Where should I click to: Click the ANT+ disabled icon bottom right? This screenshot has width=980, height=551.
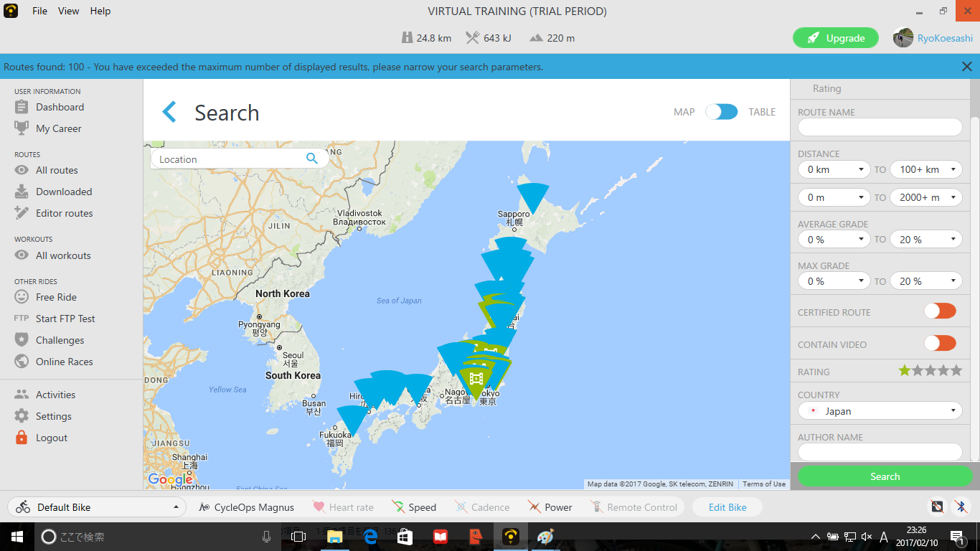937,507
